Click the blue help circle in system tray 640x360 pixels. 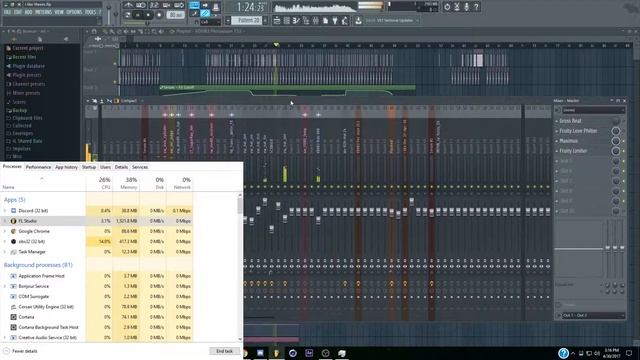click(x=563, y=353)
